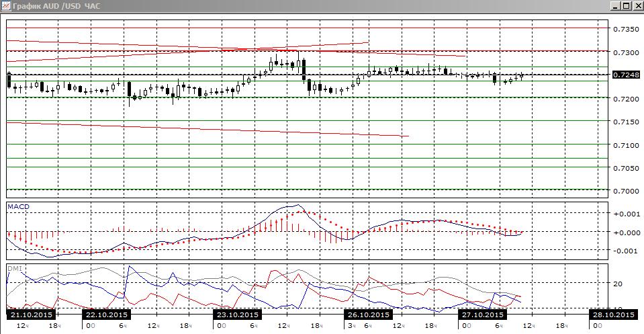Click the 23.10.2015 date marker

(x=238, y=315)
